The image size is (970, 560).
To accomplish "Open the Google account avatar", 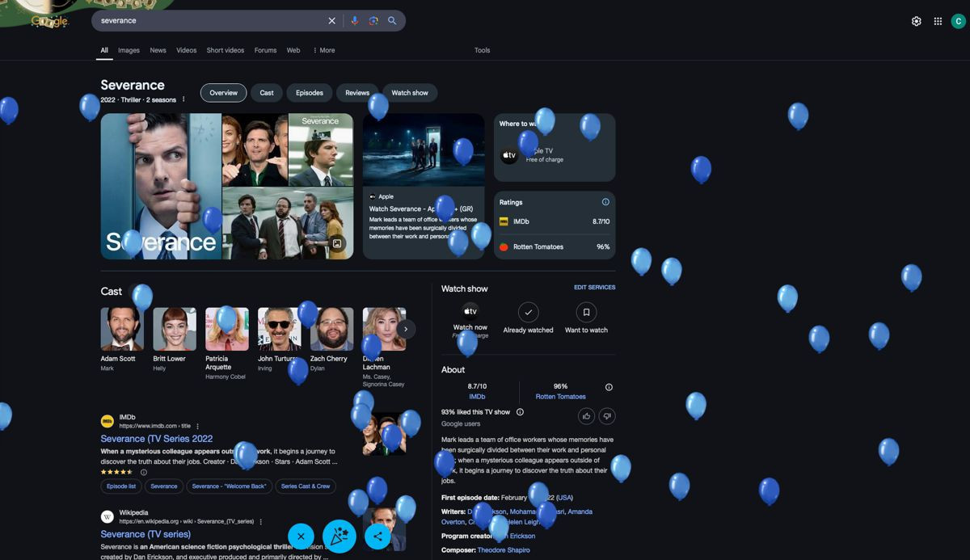I will [959, 22].
